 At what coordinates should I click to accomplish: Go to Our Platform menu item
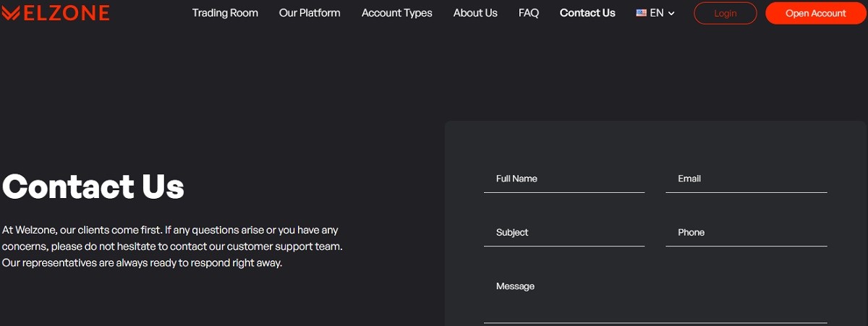(310, 13)
